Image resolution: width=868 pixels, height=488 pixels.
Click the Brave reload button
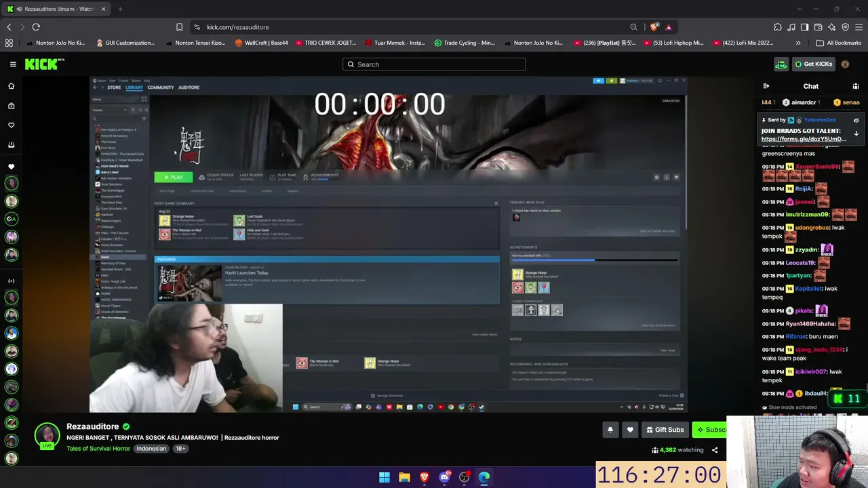coord(36,27)
